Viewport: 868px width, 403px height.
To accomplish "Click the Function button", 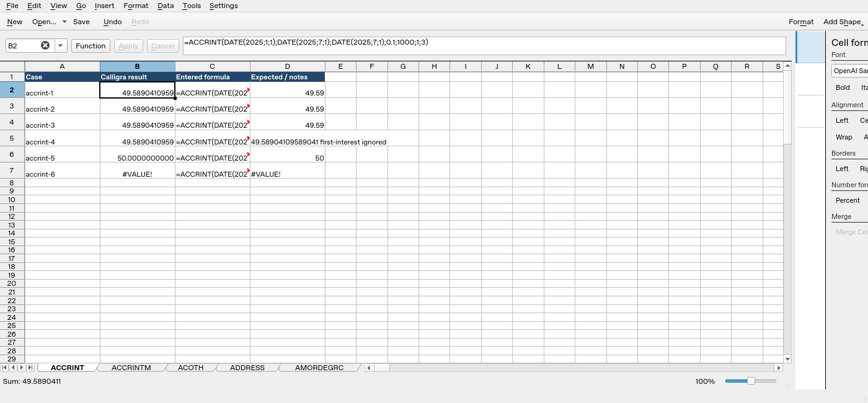I will click(x=91, y=46).
